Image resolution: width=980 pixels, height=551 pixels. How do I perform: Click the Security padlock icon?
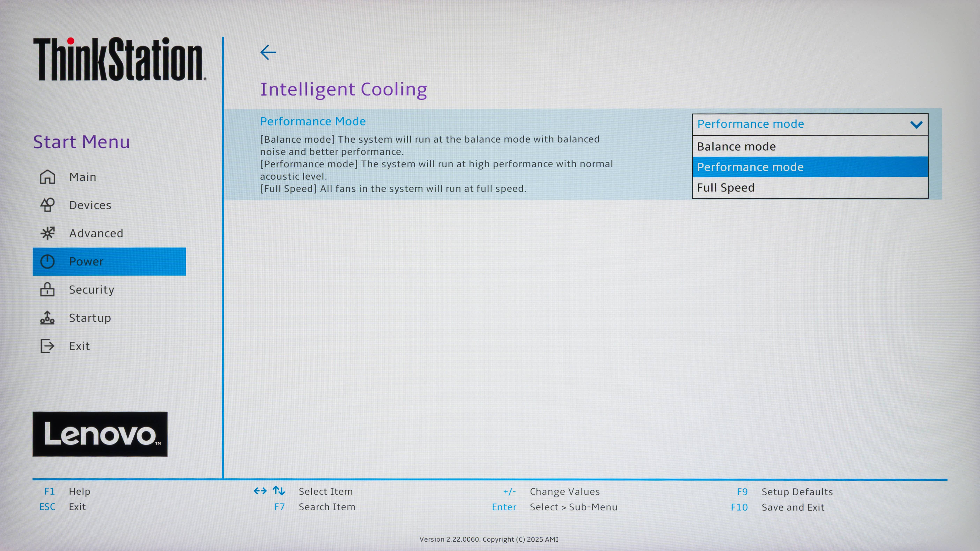(48, 289)
